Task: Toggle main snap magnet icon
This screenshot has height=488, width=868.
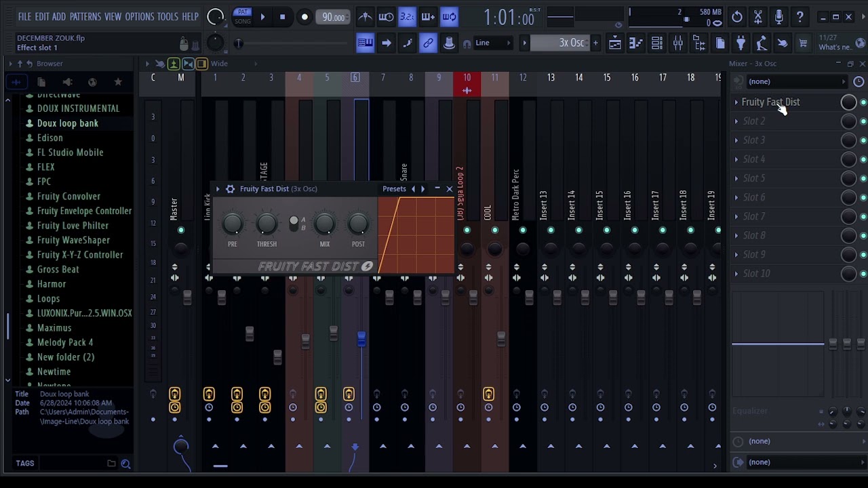Action: (467, 43)
